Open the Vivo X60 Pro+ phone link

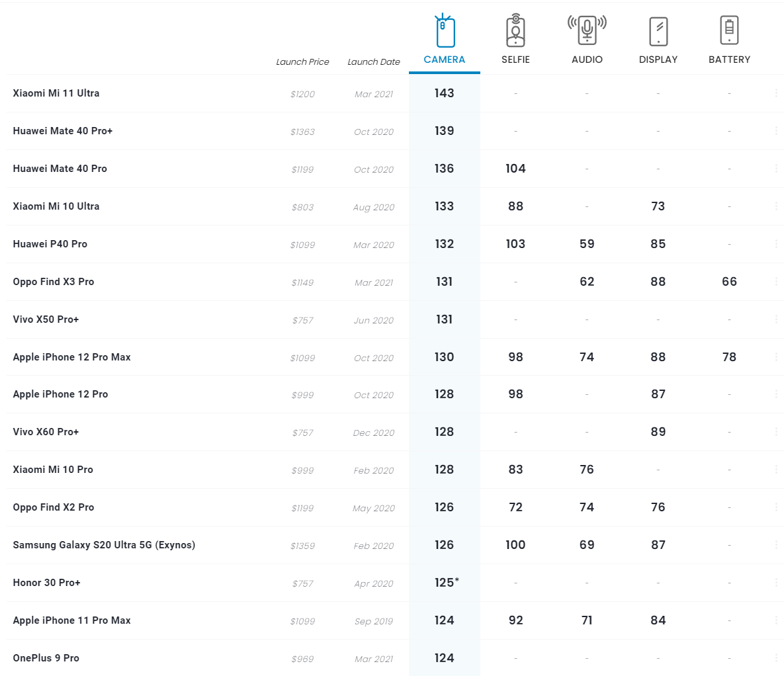[46, 432]
